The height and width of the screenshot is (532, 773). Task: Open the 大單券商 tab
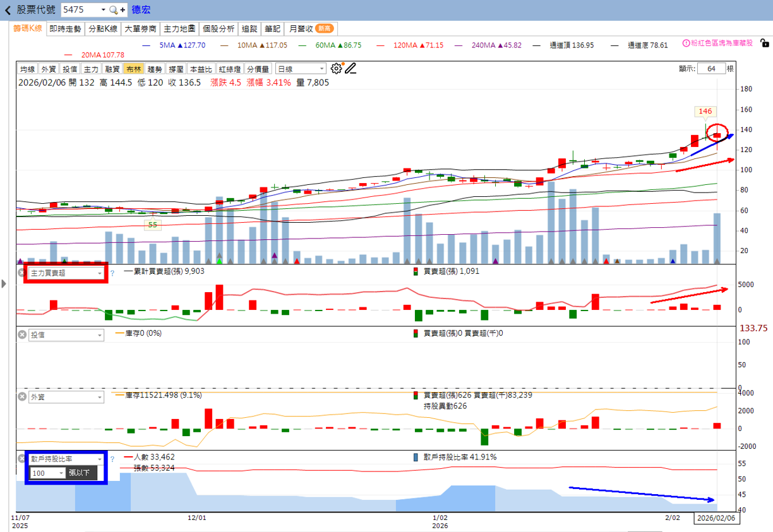tap(140, 28)
